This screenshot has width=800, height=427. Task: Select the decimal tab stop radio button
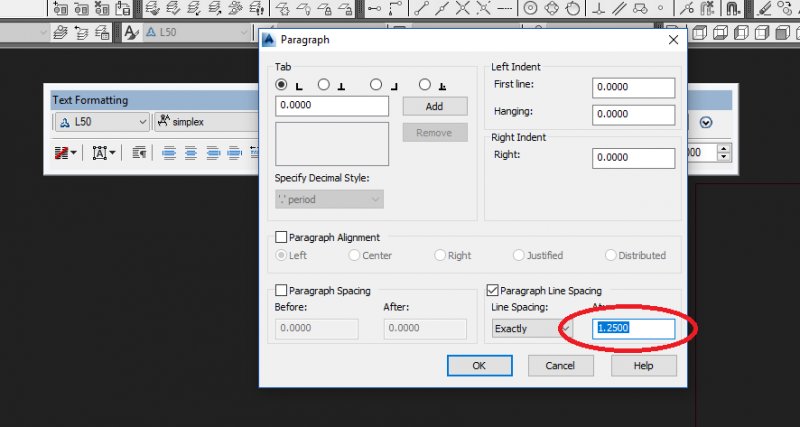coord(425,85)
